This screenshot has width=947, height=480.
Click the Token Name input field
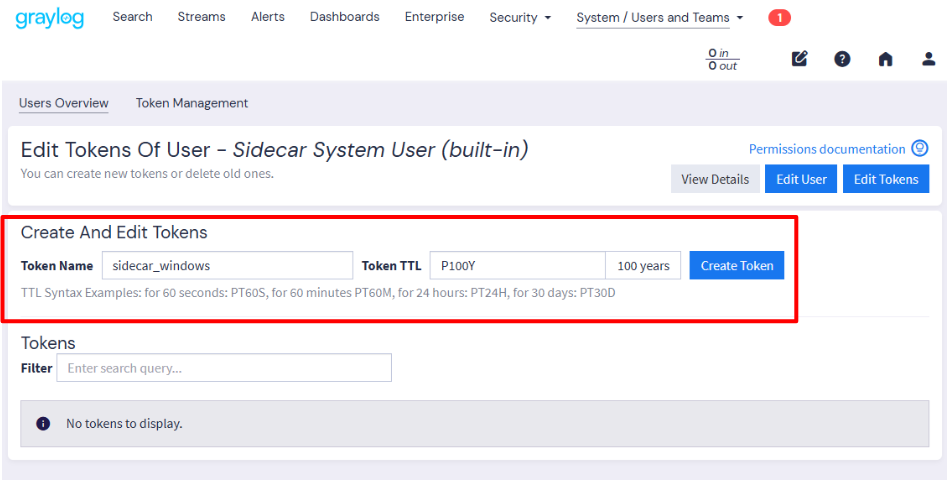(x=227, y=266)
